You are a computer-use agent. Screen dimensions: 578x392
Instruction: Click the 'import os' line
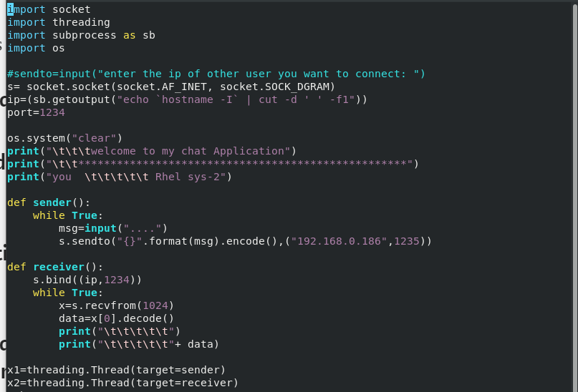36,48
